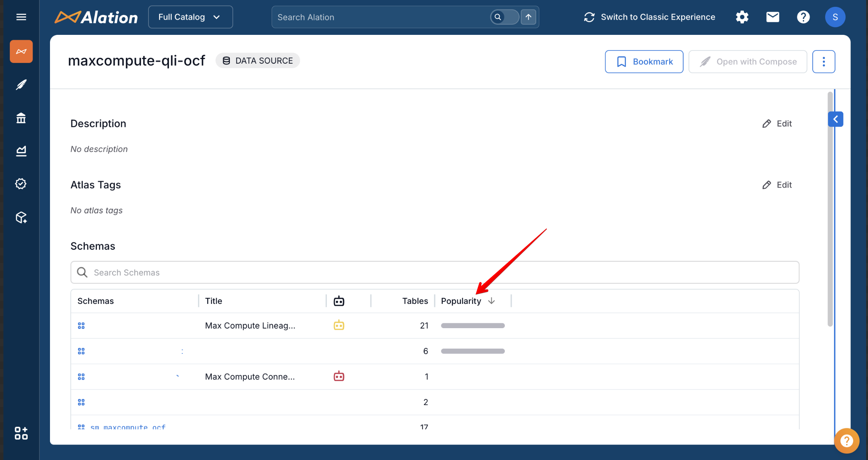This screenshot has height=460, width=868.
Task: Open the three-dot more actions menu
Action: pyautogui.click(x=823, y=62)
